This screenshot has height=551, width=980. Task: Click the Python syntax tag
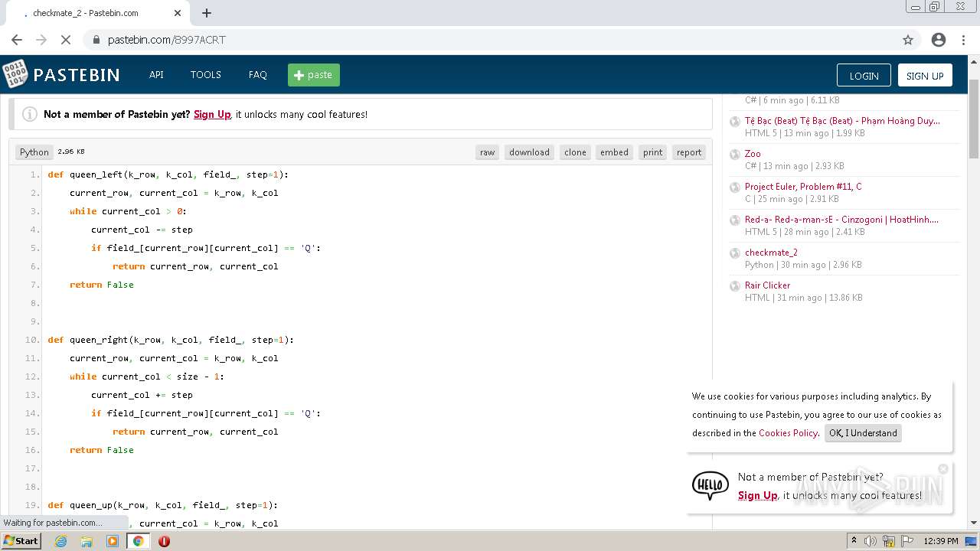(34, 152)
